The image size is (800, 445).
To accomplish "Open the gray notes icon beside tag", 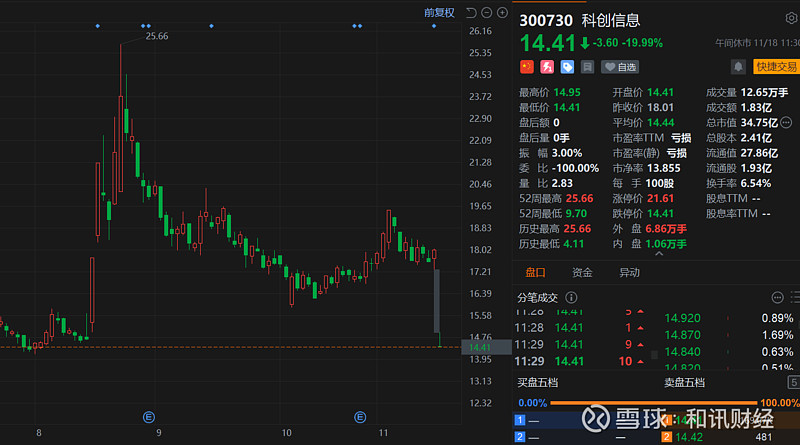I will pyautogui.click(x=587, y=67).
